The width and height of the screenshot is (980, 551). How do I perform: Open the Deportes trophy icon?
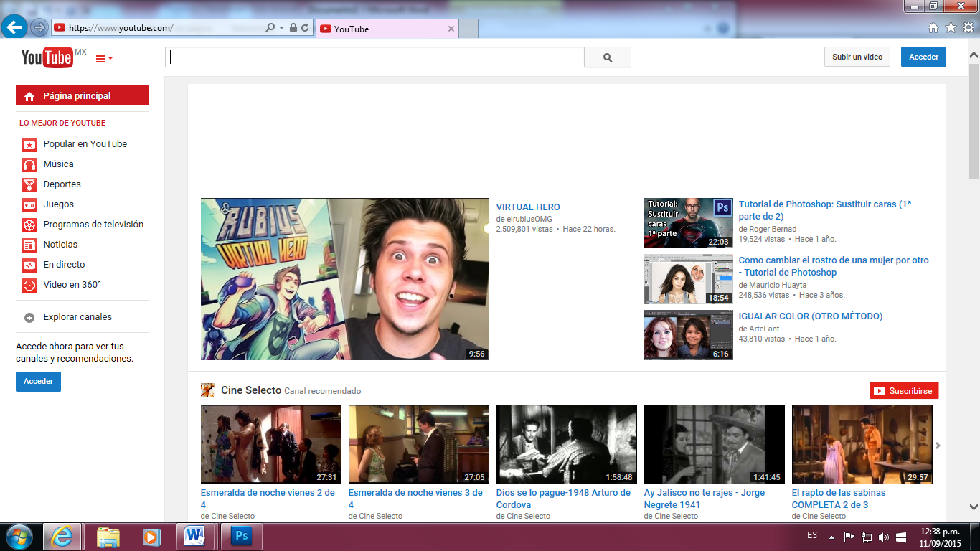tap(29, 184)
